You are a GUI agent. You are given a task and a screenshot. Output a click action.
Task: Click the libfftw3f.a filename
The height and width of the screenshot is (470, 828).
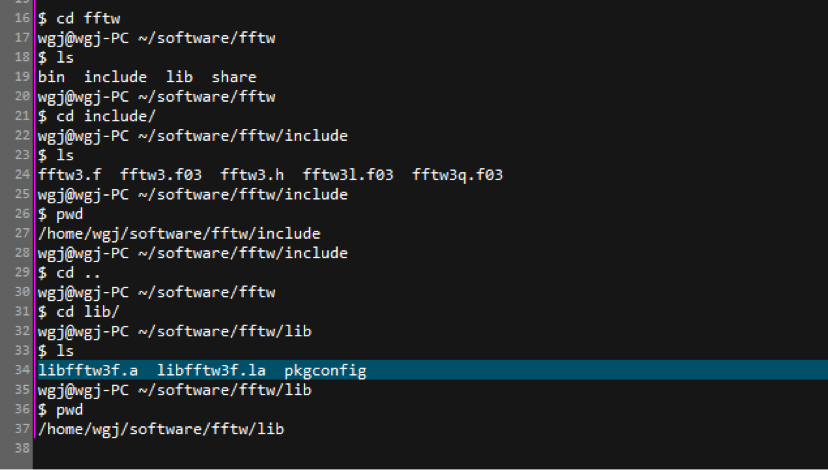88,371
